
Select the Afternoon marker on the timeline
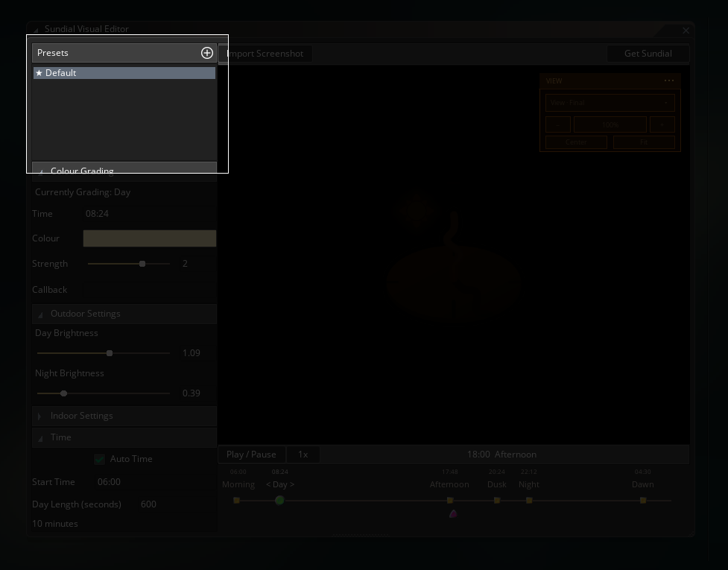(450, 501)
